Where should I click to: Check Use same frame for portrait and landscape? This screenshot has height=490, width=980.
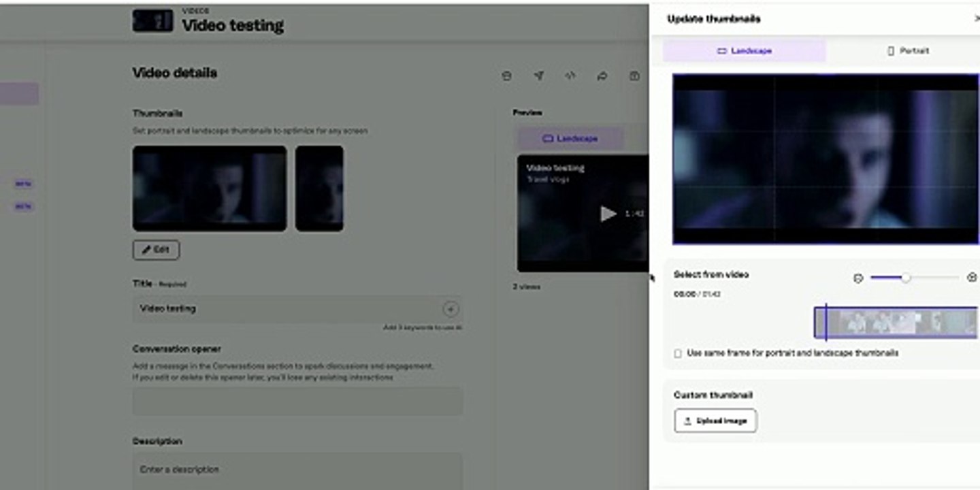pyautogui.click(x=678, y=353)
